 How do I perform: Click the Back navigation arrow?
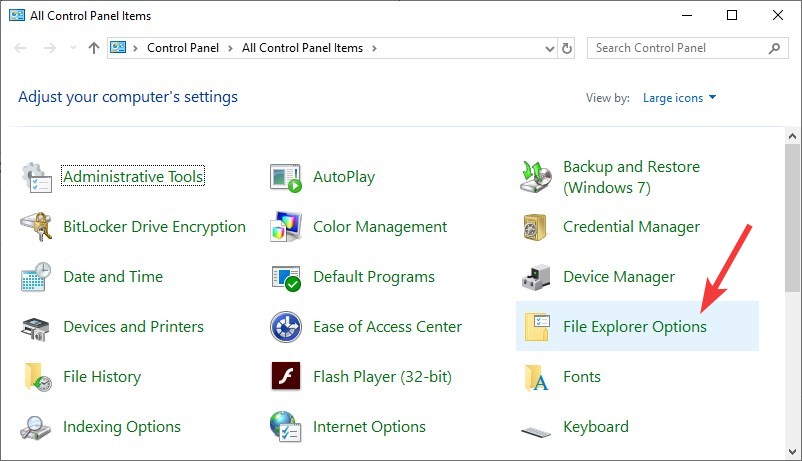click(x=20, y=48)
